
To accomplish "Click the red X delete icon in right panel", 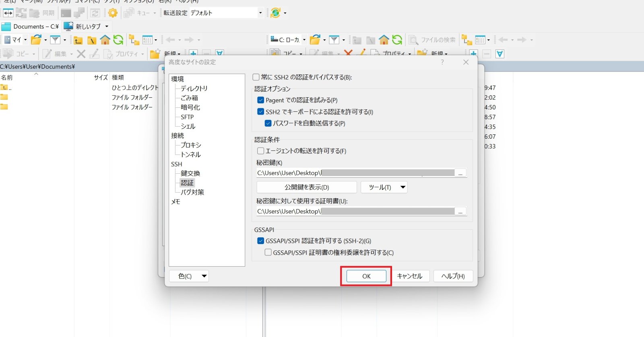I will [x=348, y=53].
